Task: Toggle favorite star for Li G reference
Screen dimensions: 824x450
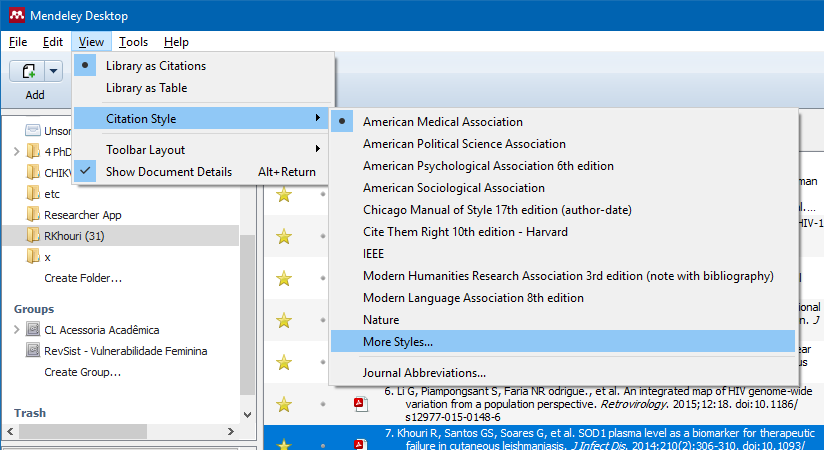Action: (x=284, y=404)
